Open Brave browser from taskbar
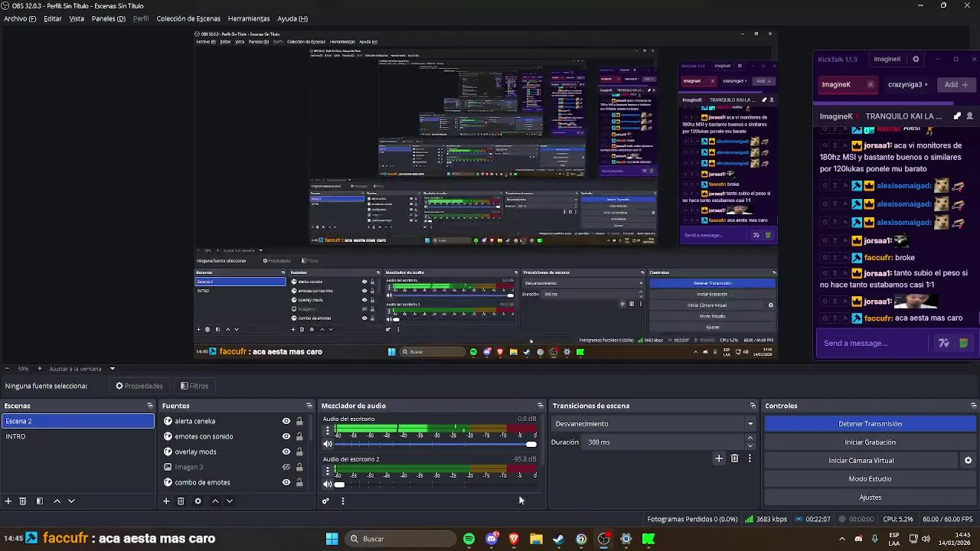The height and width of the screenshot is (551, 980). coord(514,539)
